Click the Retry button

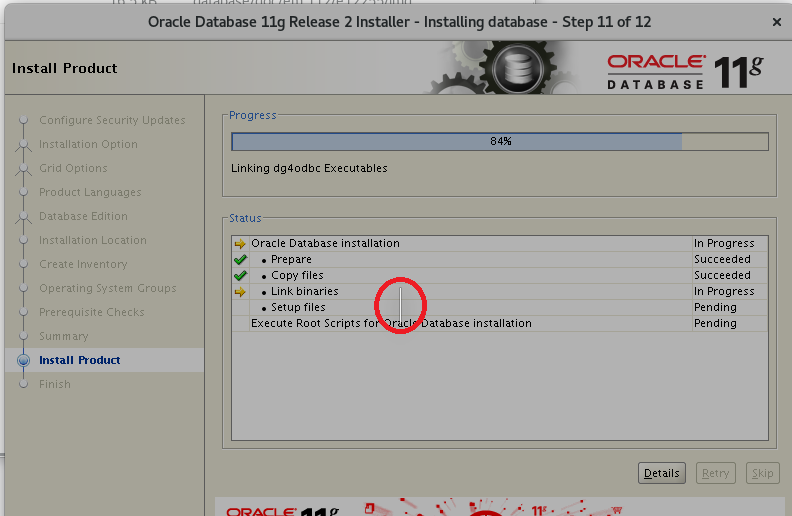[715, 473]
